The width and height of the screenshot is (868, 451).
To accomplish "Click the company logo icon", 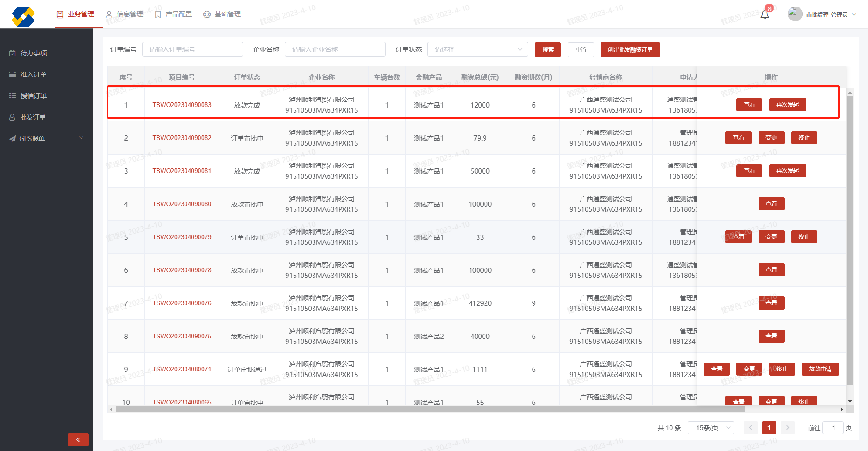I will click(x=23, y=16).
